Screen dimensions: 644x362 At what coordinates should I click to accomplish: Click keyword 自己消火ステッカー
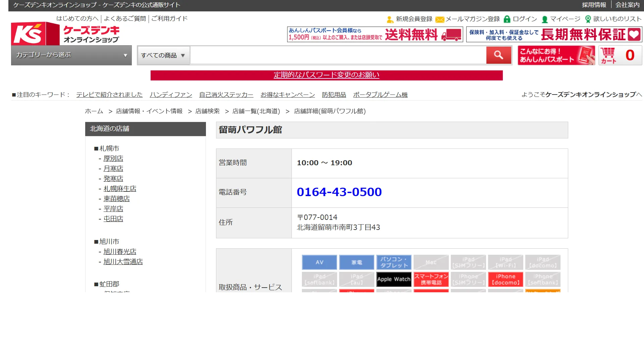[x=226, y=95]
